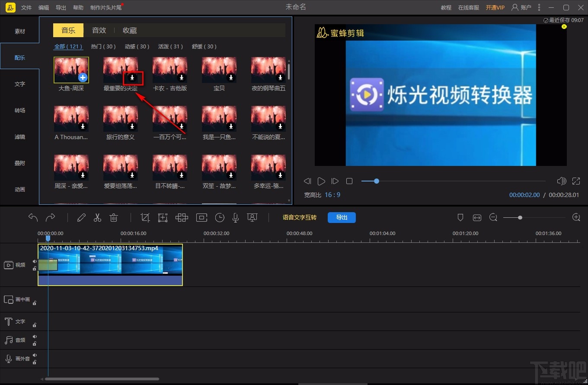Zoom out the timeline
This screenshot has height=385, width=588.
click(x=493, y=217)
